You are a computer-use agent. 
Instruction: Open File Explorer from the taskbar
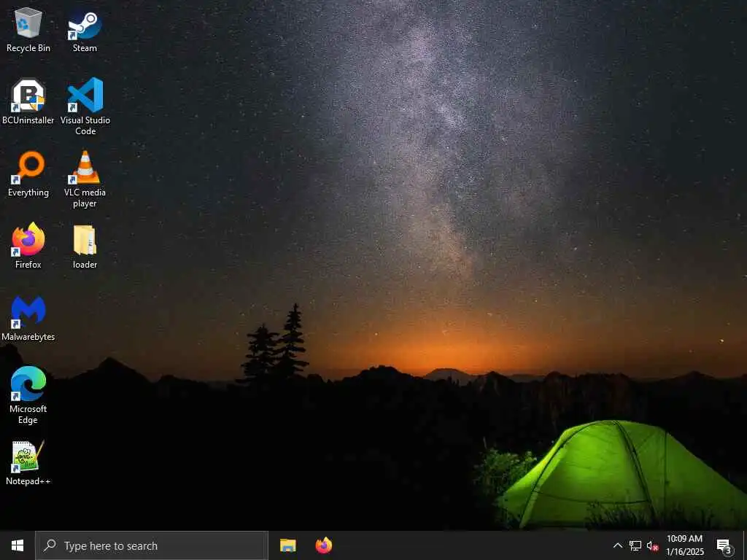coord(287,545)
